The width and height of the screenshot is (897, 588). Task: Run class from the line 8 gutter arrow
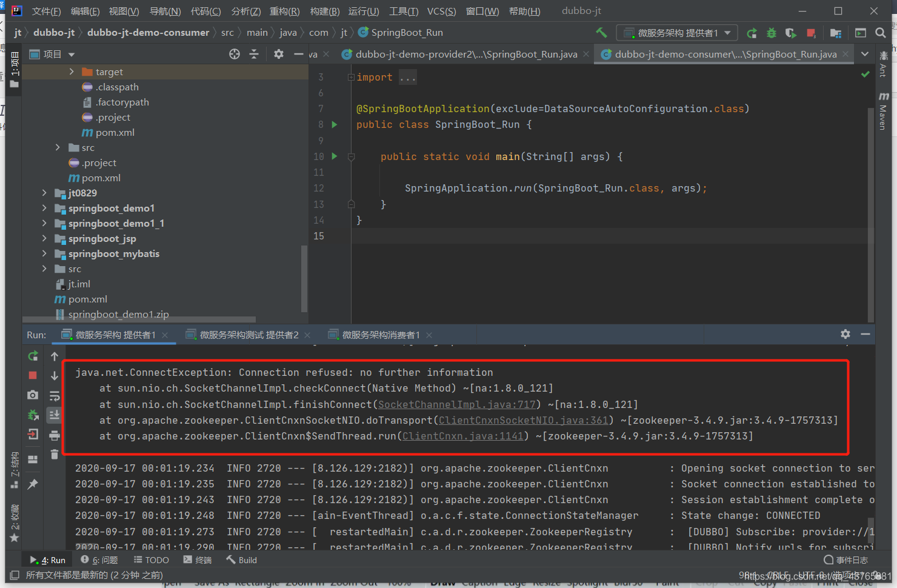click(334, 124)
